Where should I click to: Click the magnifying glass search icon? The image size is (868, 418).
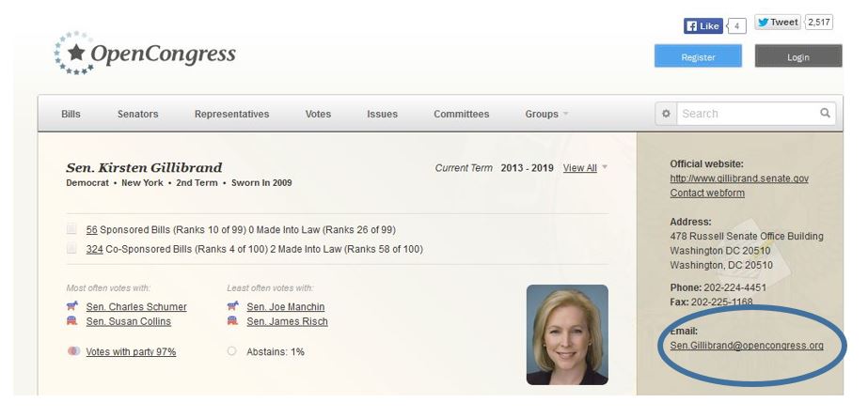(825, 113)
